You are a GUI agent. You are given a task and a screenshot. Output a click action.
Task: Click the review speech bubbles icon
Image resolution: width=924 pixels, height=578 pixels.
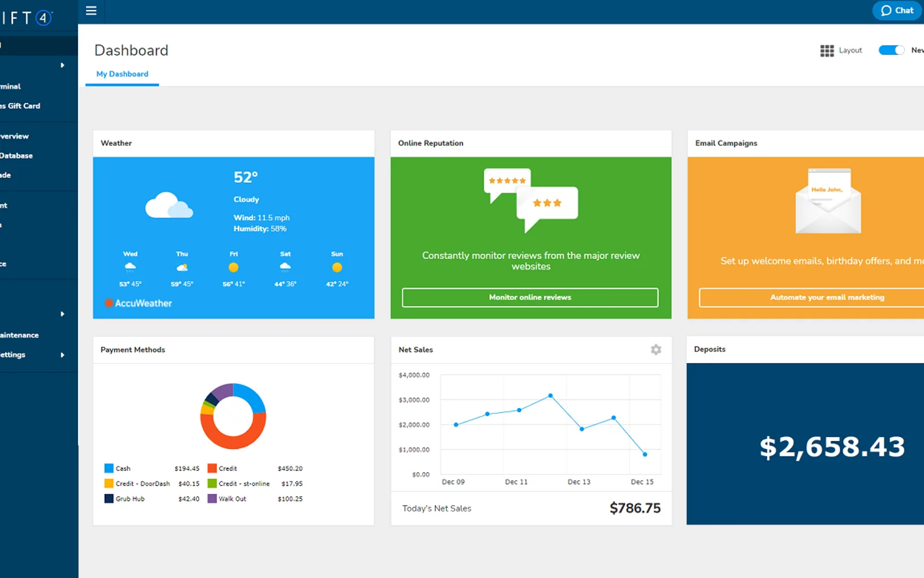(531, 201)
